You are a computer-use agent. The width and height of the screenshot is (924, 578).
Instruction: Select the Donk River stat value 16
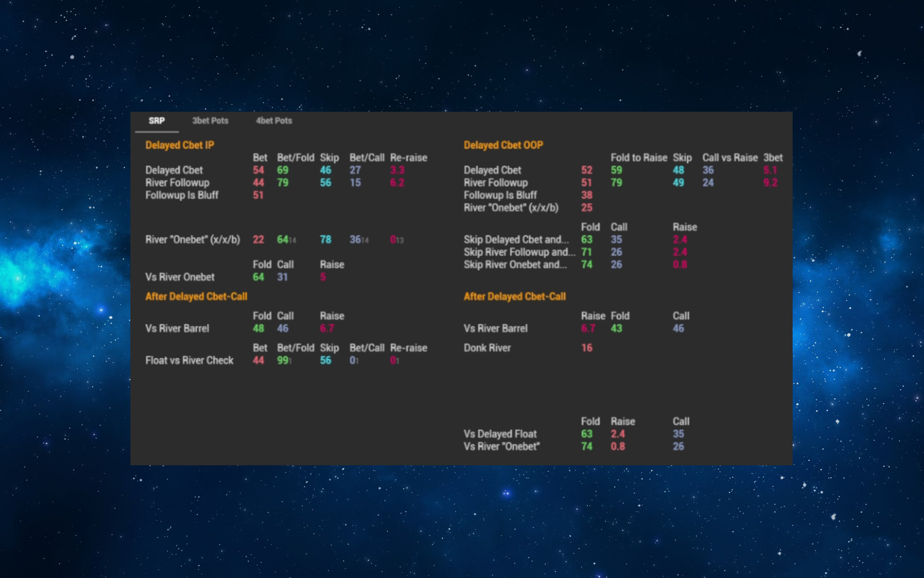point(587,348)
